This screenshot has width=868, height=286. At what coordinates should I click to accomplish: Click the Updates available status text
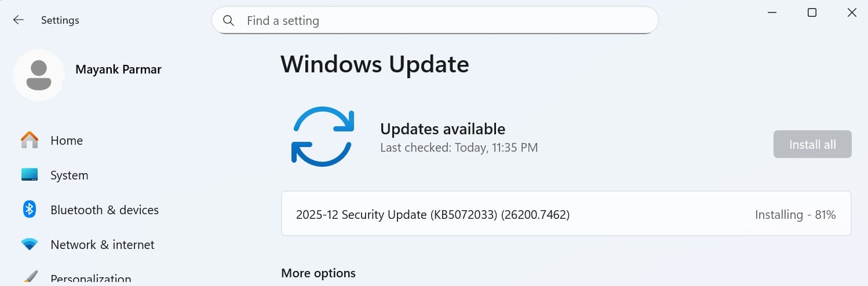443,129
